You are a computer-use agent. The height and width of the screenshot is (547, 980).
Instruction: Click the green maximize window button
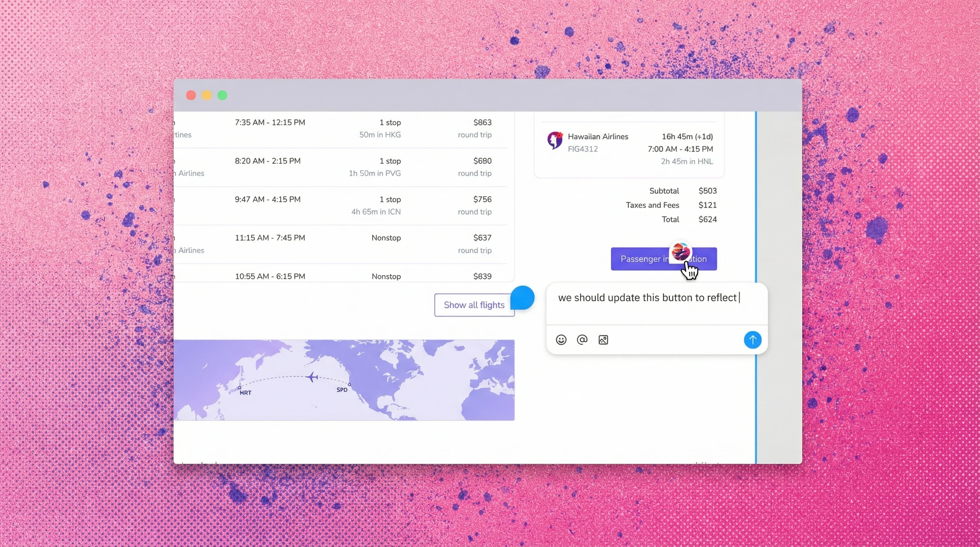[222, 95]
